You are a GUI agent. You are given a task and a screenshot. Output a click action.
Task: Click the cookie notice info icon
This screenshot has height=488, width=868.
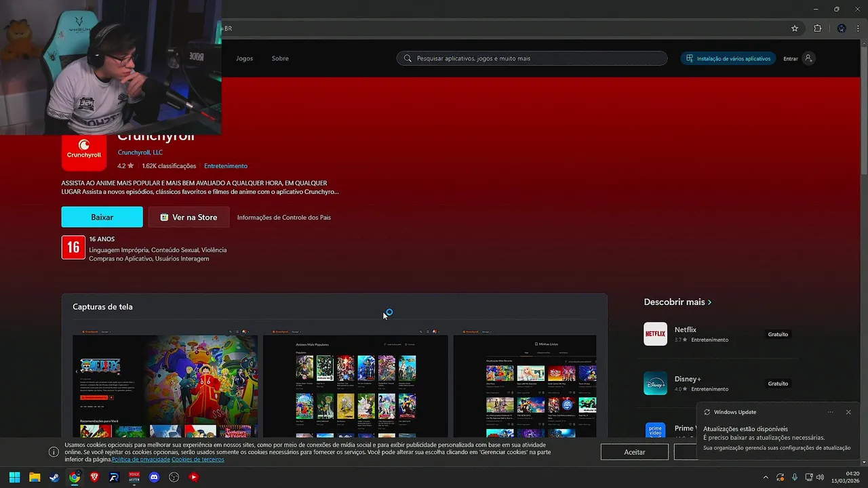[x=54, y=452]
